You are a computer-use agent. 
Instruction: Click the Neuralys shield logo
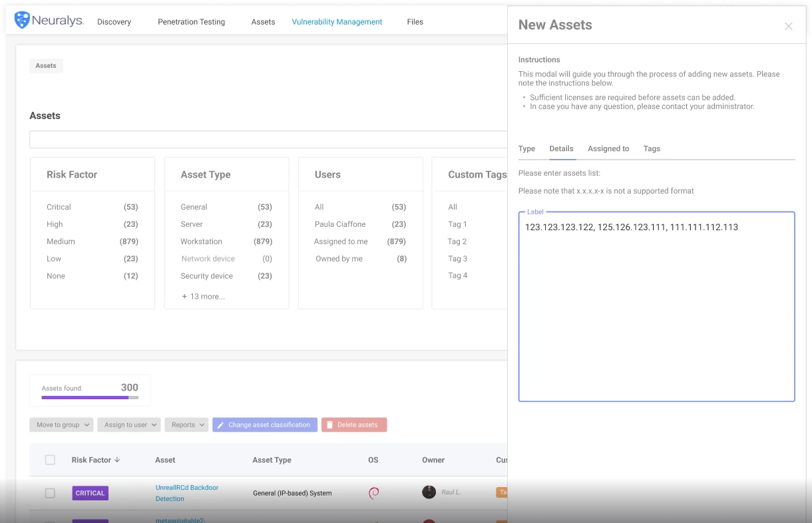tap(22, 20)
